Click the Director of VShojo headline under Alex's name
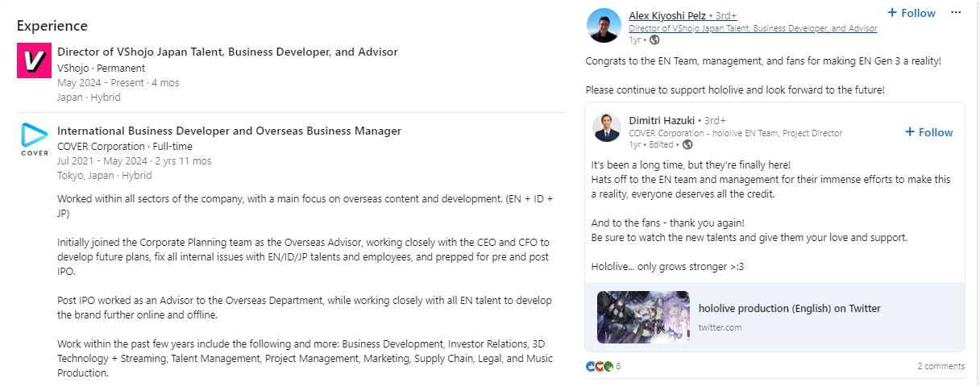Viewport: 980px width, 387px height. point(752,28)
